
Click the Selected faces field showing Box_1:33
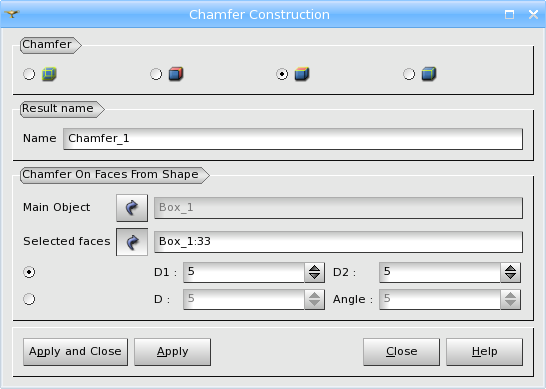(338, 242)
